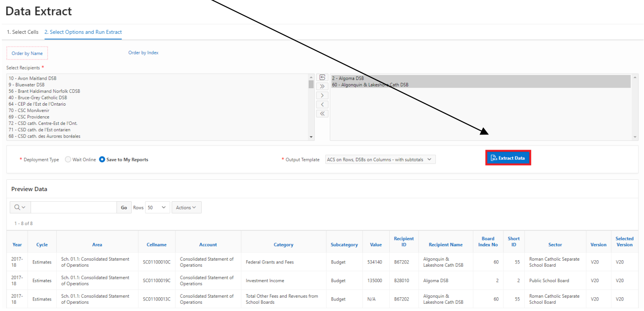Open the magnifier search column selector
Image resolution: width=644 pixels, height=311 pixels.
(20, 208)
